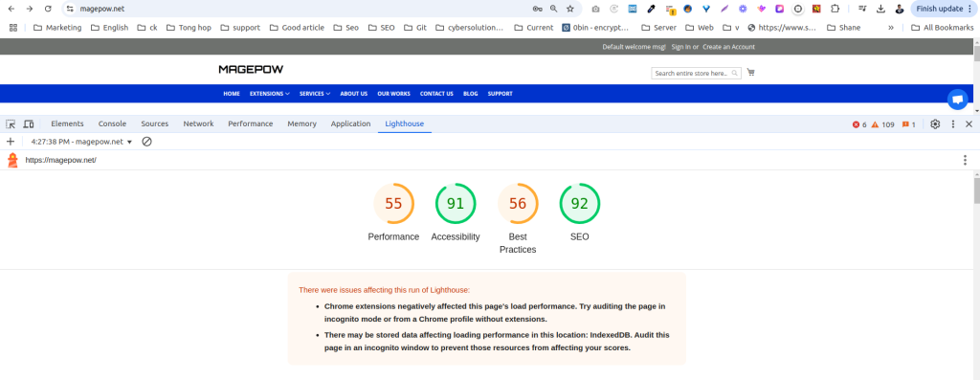980x380 pixels.
Task: Click the warnings count 109
Action: click(883, 124)
